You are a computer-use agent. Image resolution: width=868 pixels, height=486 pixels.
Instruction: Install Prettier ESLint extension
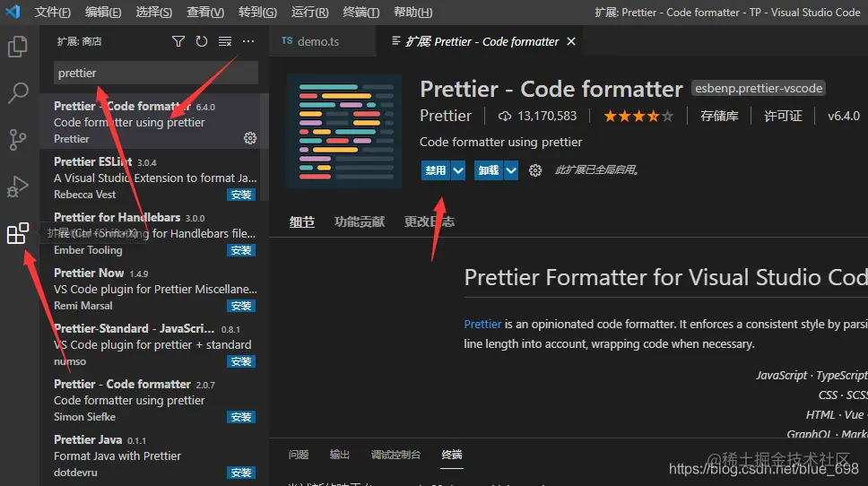(241, 195)
